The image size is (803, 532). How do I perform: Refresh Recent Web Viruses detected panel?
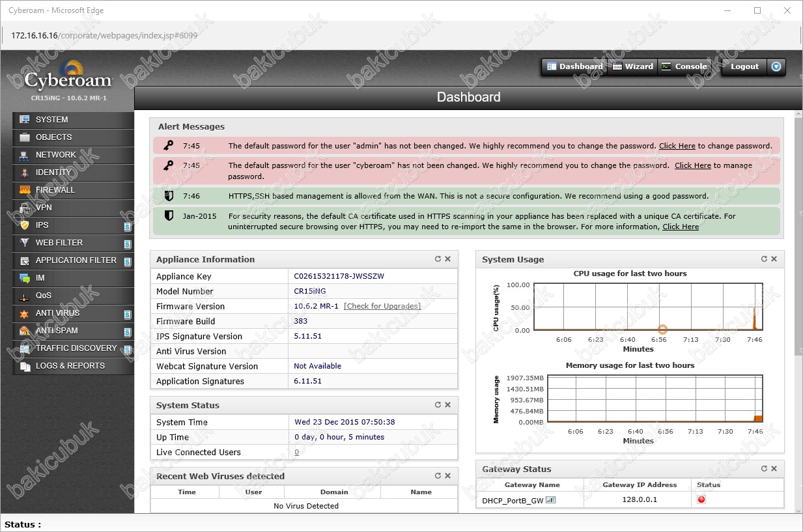coord(438,476)
